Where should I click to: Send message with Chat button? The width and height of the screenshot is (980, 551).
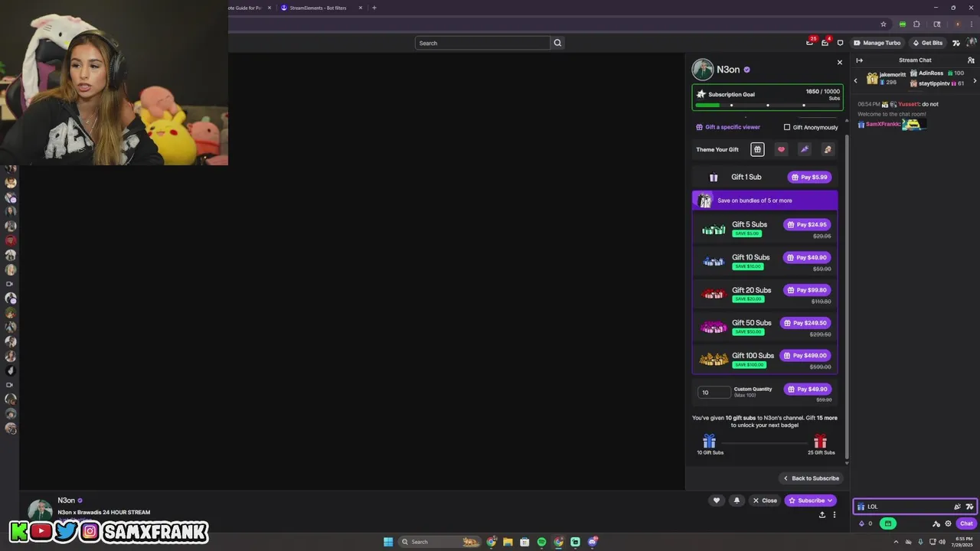tap(966, 523)
